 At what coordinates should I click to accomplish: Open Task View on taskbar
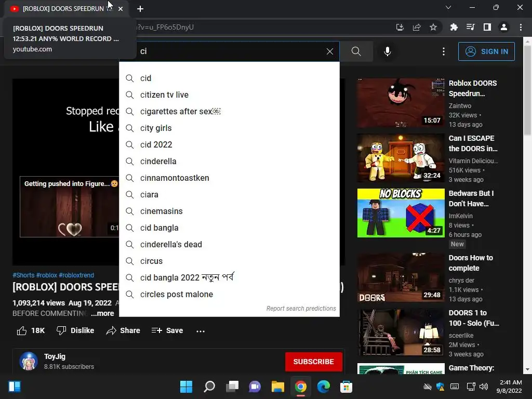click(x=232, y=387)
